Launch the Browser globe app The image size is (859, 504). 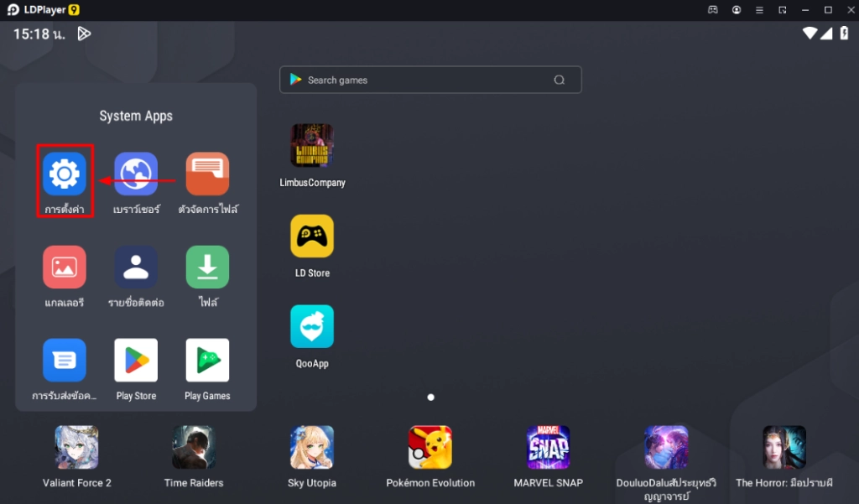136,174
